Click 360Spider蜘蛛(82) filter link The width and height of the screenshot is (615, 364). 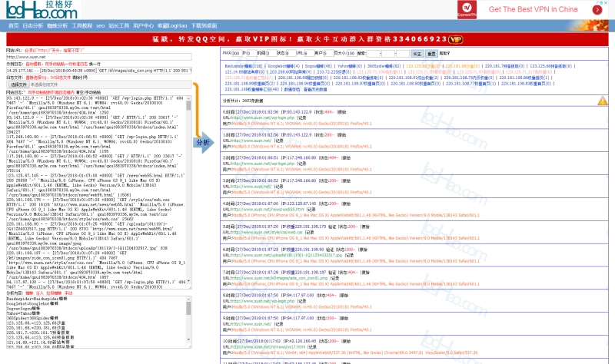(x=384, y=66)
